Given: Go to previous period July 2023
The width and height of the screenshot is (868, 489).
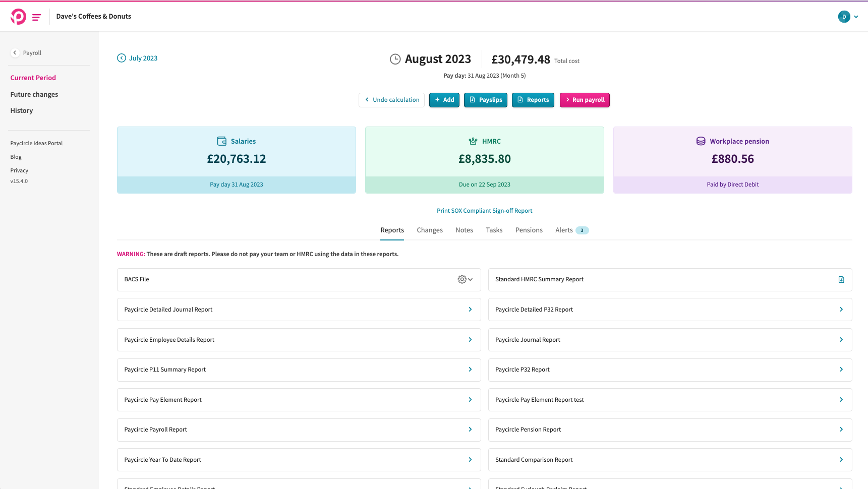Looking at the screenshot, I should pos(138,58).
